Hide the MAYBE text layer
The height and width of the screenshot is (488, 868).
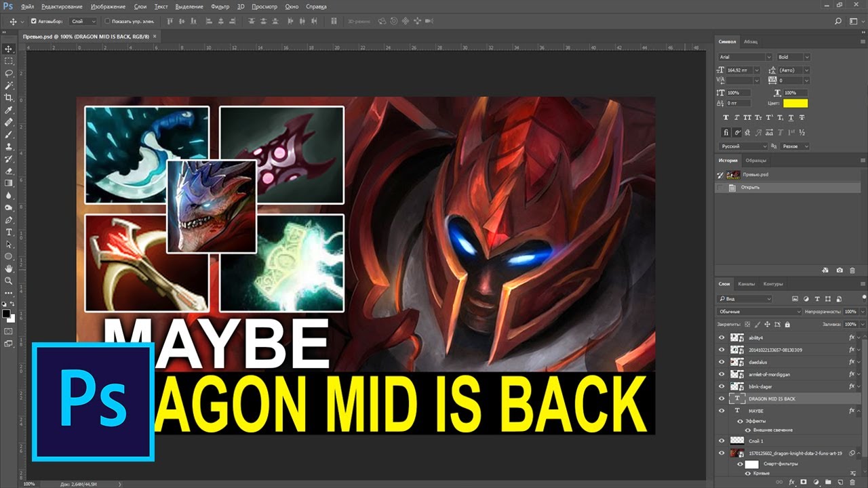722,411
